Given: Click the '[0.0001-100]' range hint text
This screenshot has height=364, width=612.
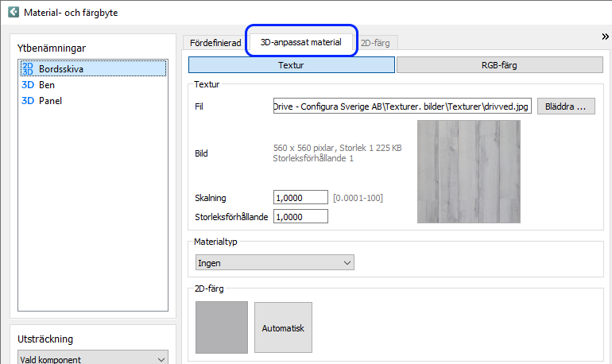Looking at the screenshot, I should click(358, 198).
